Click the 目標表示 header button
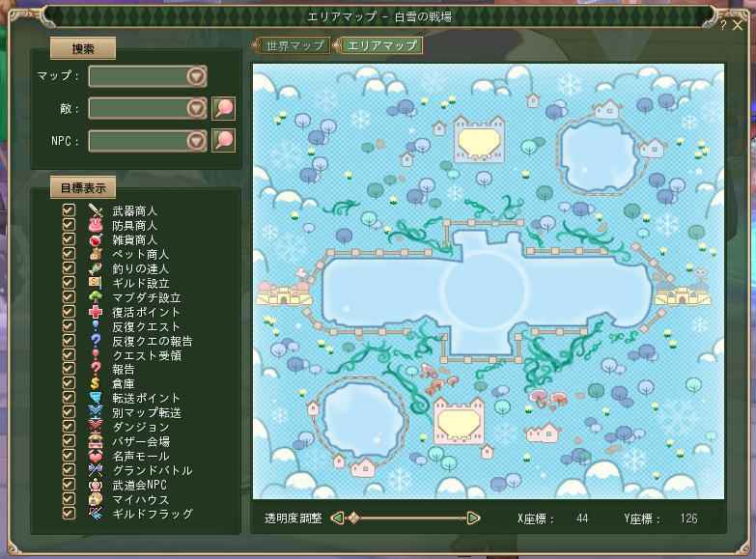The width and height of the screenshot is (756, 559). pyautogui.click(x=82, y=187)
